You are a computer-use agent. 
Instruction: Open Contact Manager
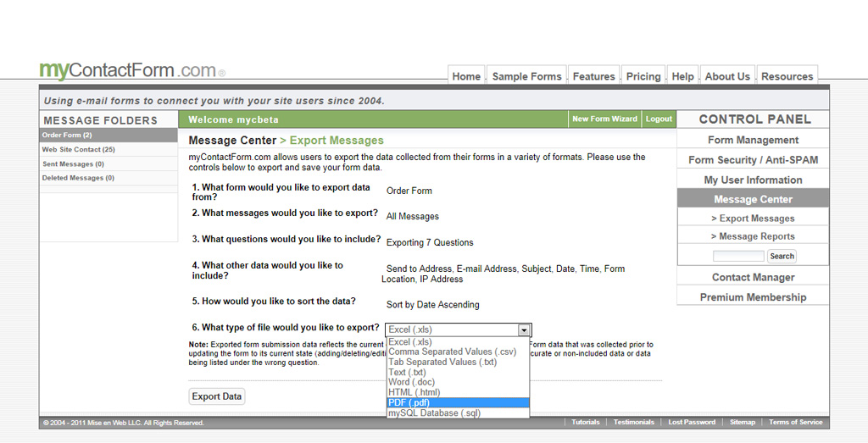(753, 277)
